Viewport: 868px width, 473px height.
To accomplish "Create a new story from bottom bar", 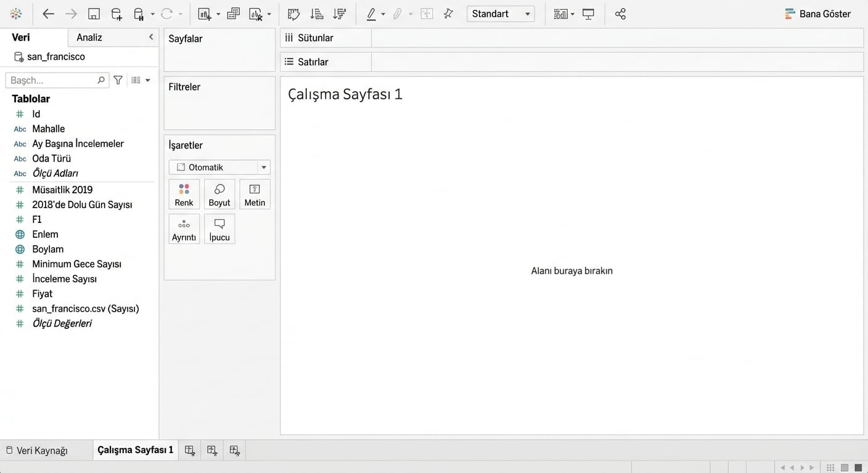I will 234,450.
